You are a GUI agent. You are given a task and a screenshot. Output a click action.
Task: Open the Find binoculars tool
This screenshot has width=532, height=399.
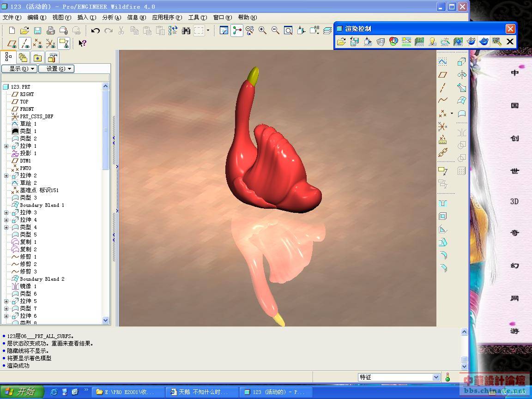click(186, 30)
